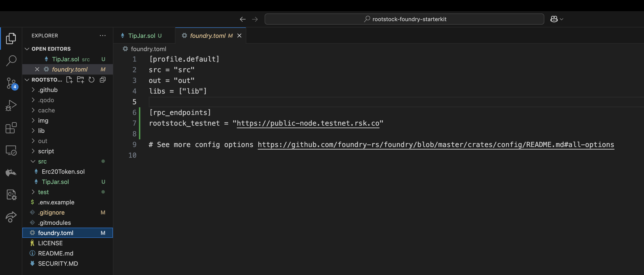
Task: Select TipJar.sol in Open Editors list
Action: [68, 59]
